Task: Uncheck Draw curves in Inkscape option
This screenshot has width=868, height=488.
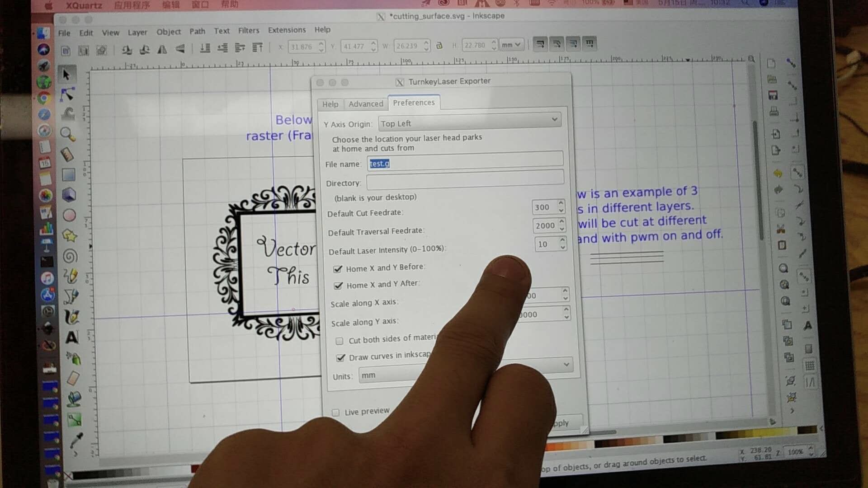Action: (340, 358)
